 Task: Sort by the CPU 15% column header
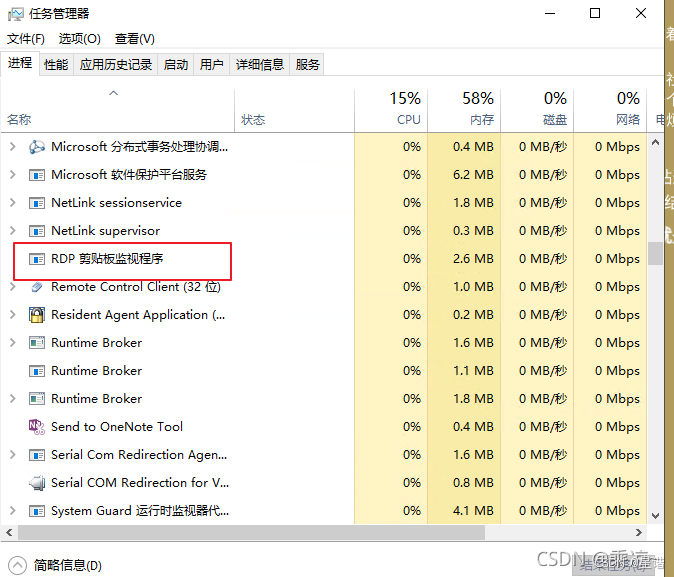pos(391,110)
